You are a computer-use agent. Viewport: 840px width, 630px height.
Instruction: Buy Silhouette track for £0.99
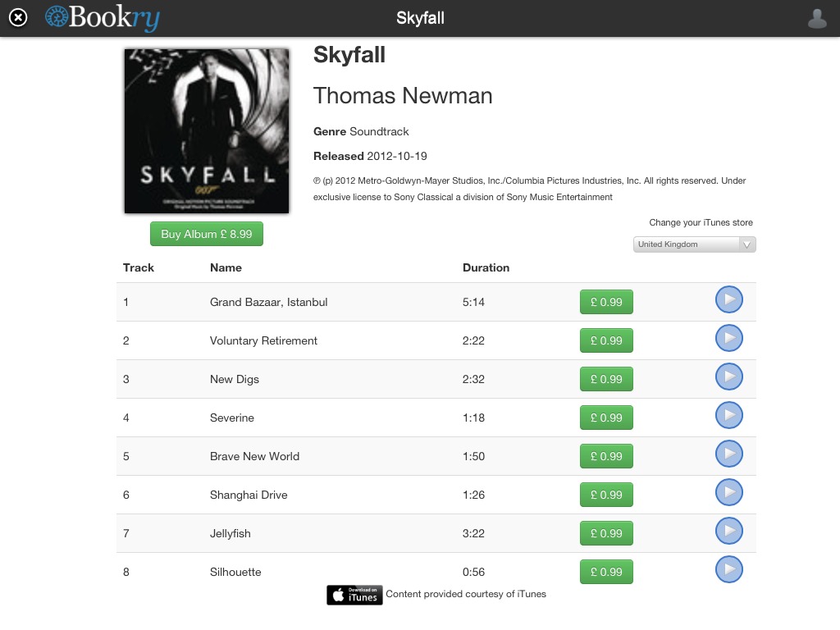point(606,572)
